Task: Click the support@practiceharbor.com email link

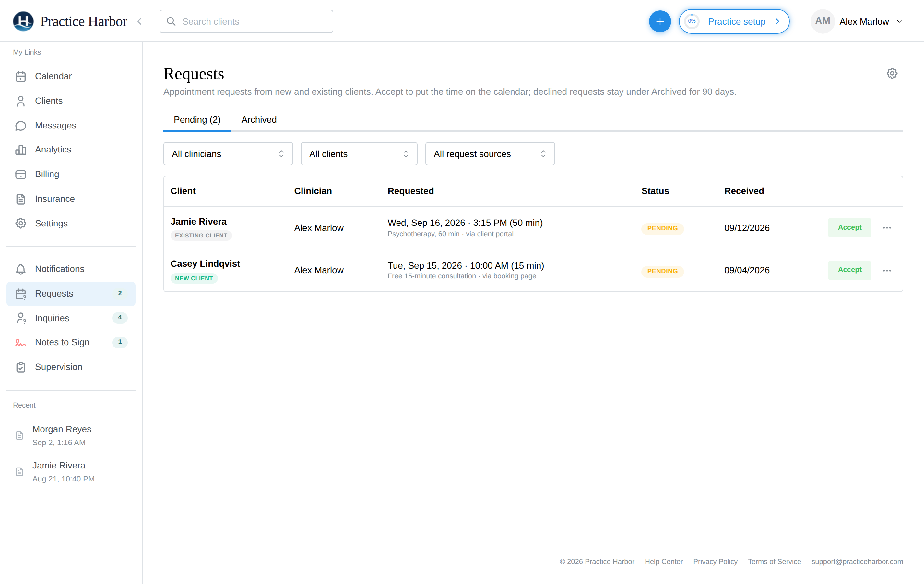Action: pyautogui.click(x=857, y=561)
